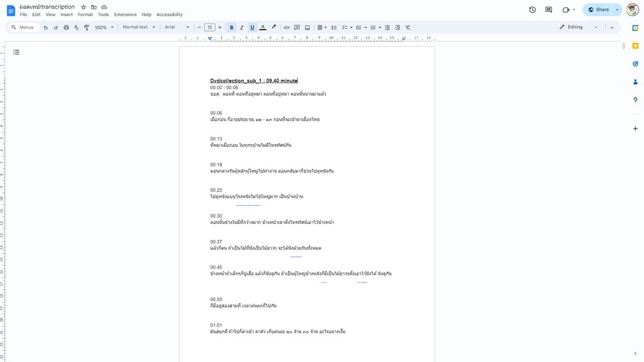
Task: Clear text formatting
Action: tap(407, 27)
